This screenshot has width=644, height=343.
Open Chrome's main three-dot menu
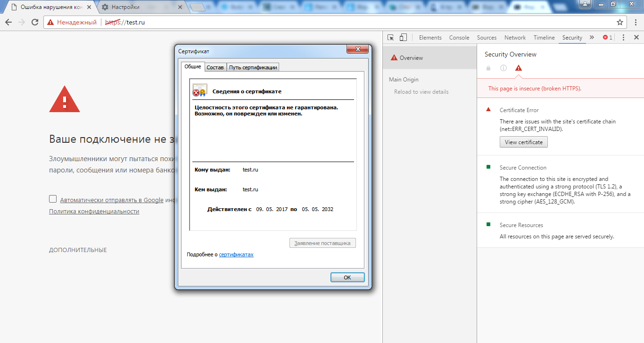pos(635,22)
